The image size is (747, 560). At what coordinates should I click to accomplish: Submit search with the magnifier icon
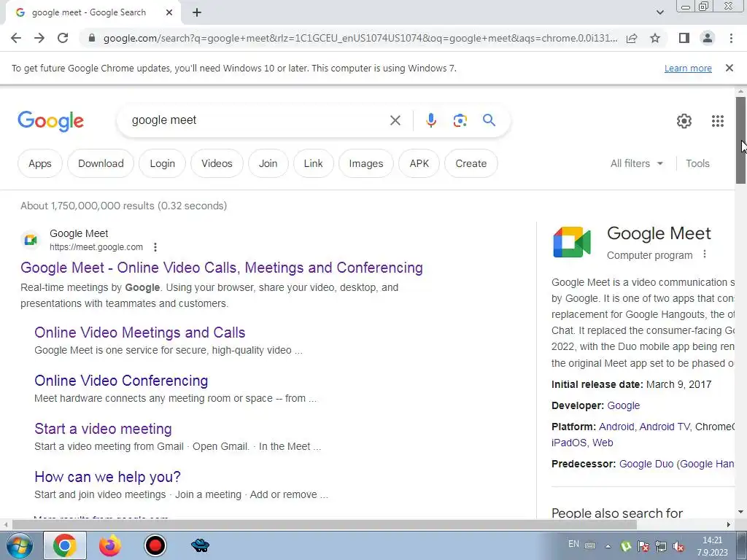click(x=489, y=120)
